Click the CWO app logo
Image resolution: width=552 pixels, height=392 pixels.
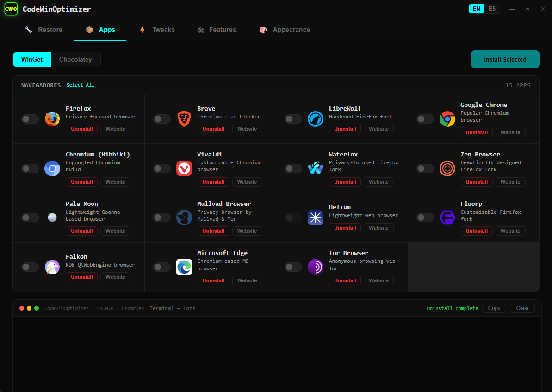11,9
